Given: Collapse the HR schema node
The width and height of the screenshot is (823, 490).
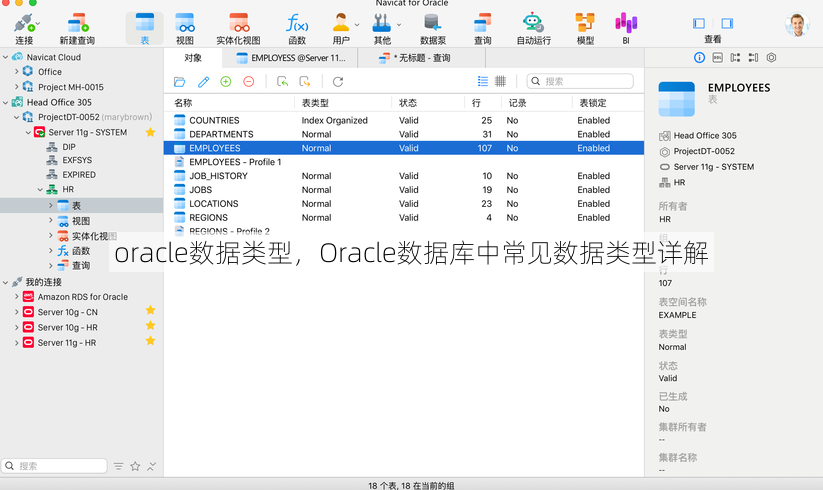Looking at the screenshot, I should (40, 189).
